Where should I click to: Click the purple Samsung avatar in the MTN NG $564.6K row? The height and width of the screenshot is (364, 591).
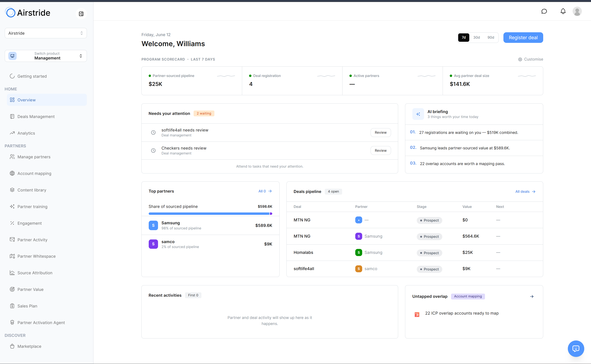point(359,236)
